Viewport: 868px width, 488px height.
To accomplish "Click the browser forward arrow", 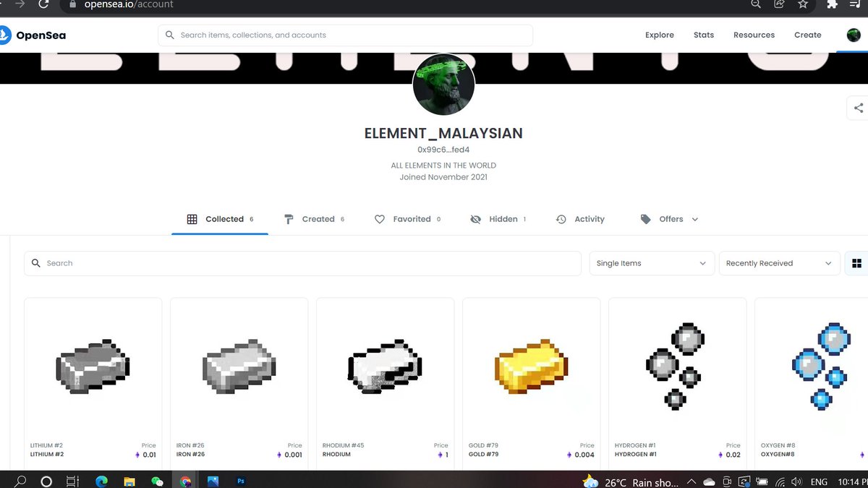I will [20, 4].
